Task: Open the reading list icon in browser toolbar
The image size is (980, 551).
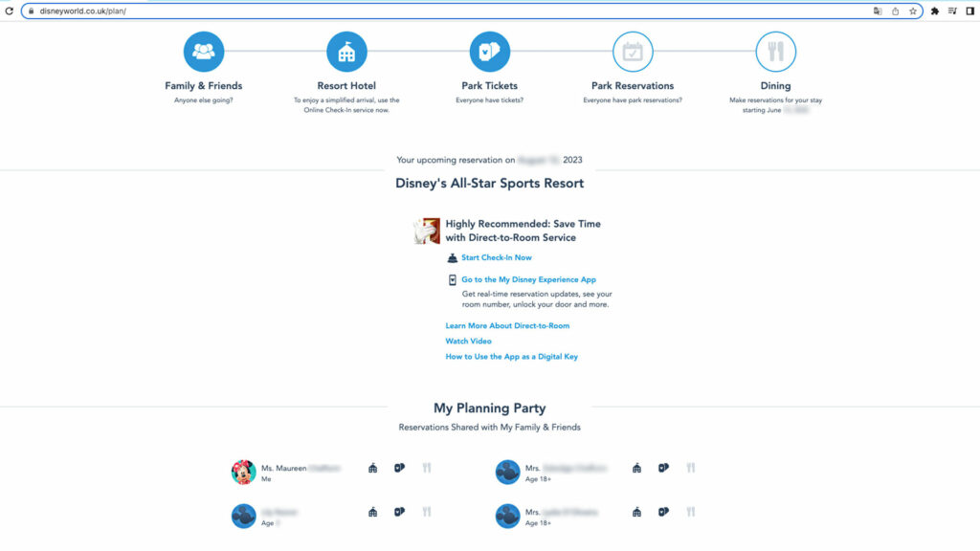Action: click(952, 11)
